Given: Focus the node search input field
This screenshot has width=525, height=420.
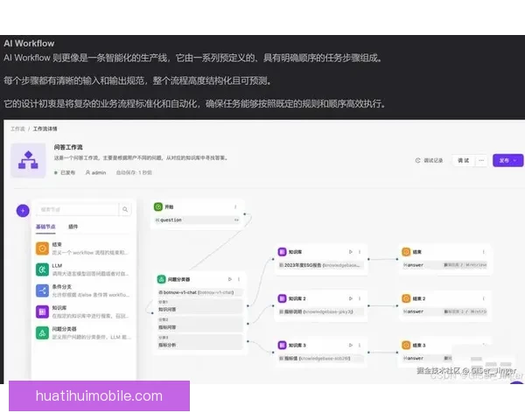Looking at the screenshot, I should pos(77,209).
